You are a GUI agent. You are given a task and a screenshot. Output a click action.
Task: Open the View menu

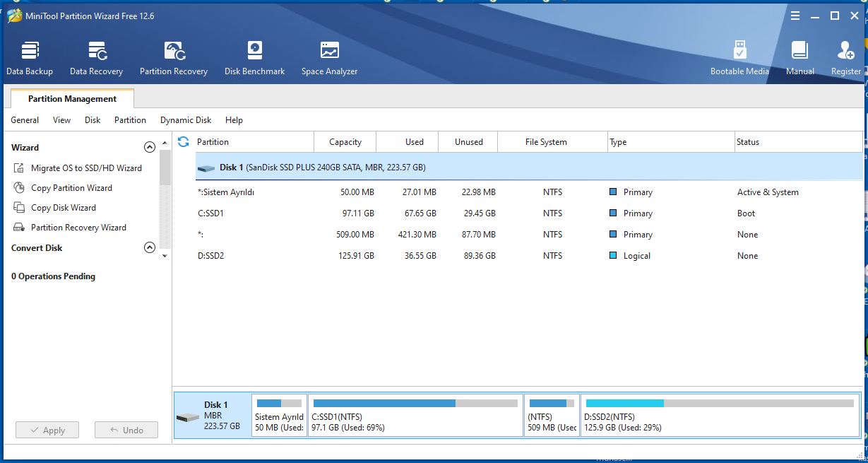(x=62, y=120)
